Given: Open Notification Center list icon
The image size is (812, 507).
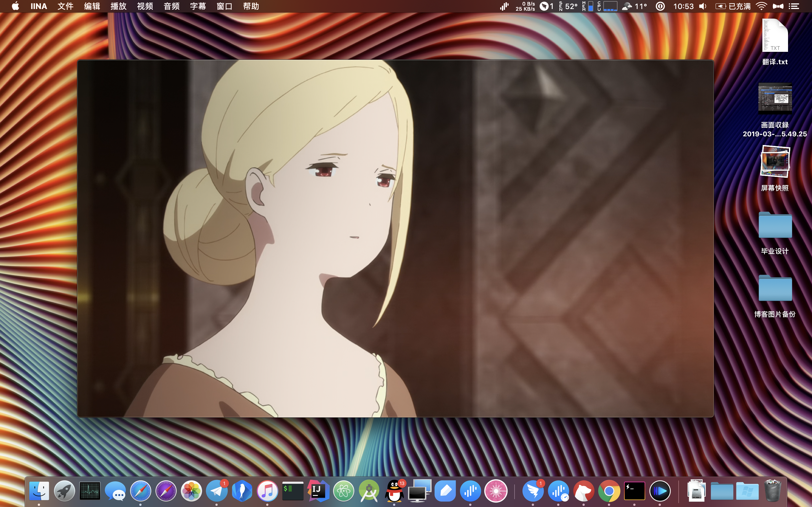Looking at the screenshot, I should [794, 6].
